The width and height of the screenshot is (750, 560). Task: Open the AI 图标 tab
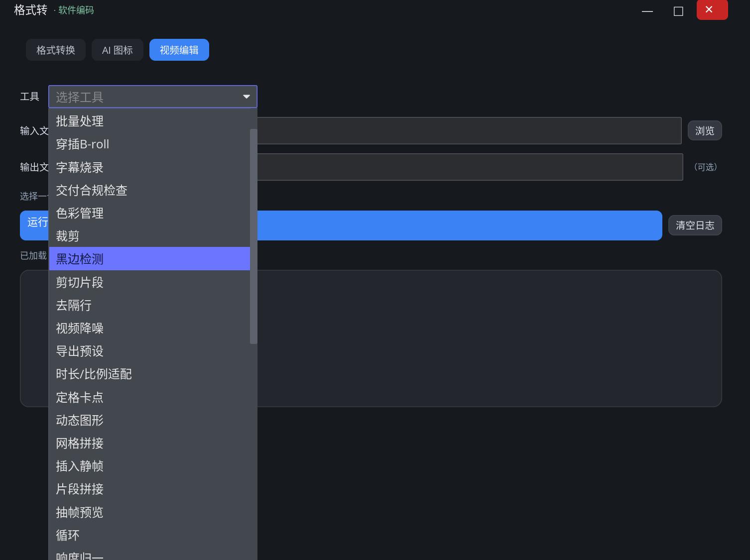point(118,50)
